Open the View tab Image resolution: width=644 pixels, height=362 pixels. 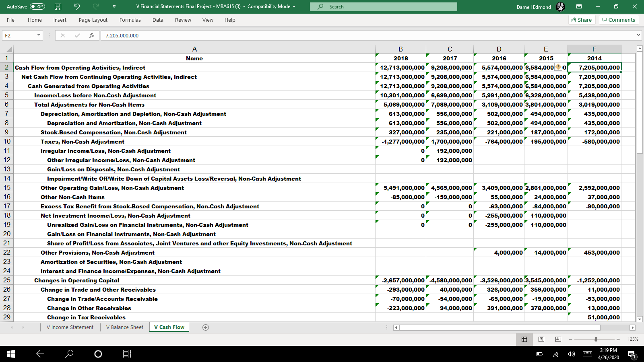[208, 20]
